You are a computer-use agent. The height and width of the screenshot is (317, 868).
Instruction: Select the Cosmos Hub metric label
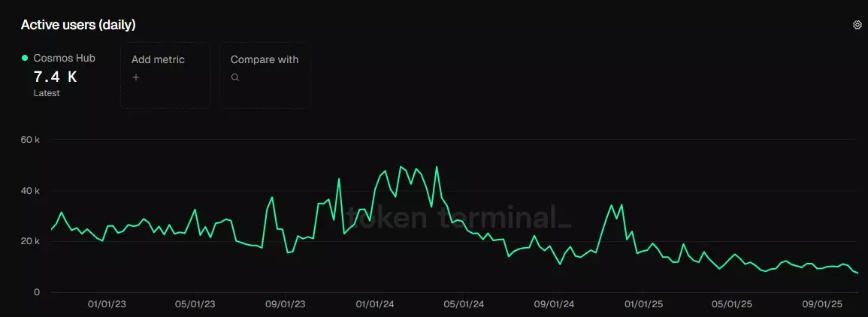[65, 59]
